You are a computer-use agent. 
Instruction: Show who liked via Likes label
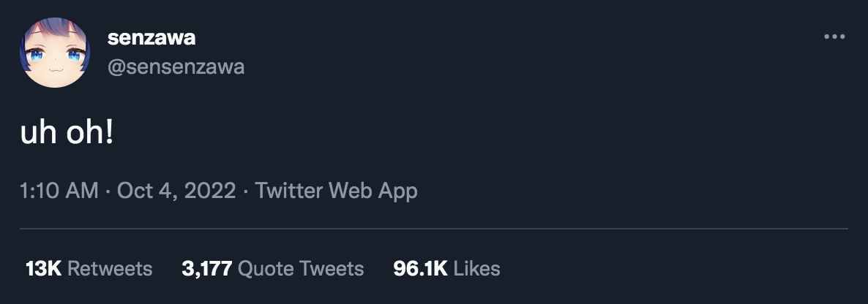pyautogui.click(x=476, y=269)
